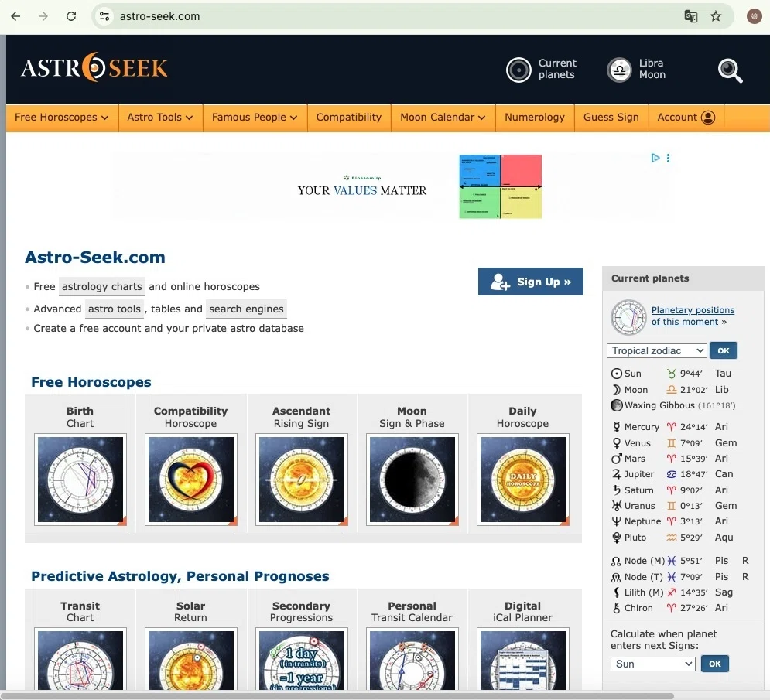The height and width of the screenshot is (700, 770).
Task: Open Planetary positions of this moment link
Action: 693,316
